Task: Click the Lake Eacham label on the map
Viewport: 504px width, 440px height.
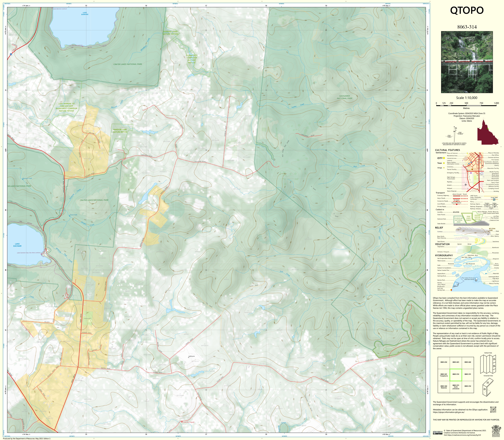Action: click(17, 245)
